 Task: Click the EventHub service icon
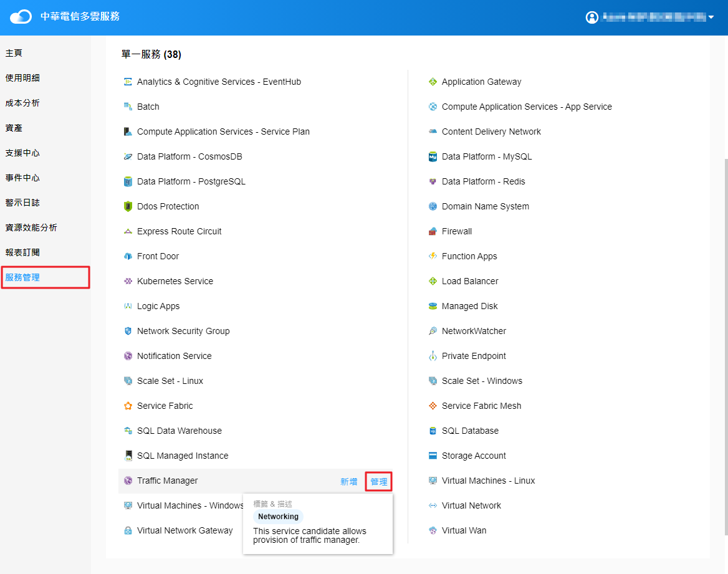(128, 82)
